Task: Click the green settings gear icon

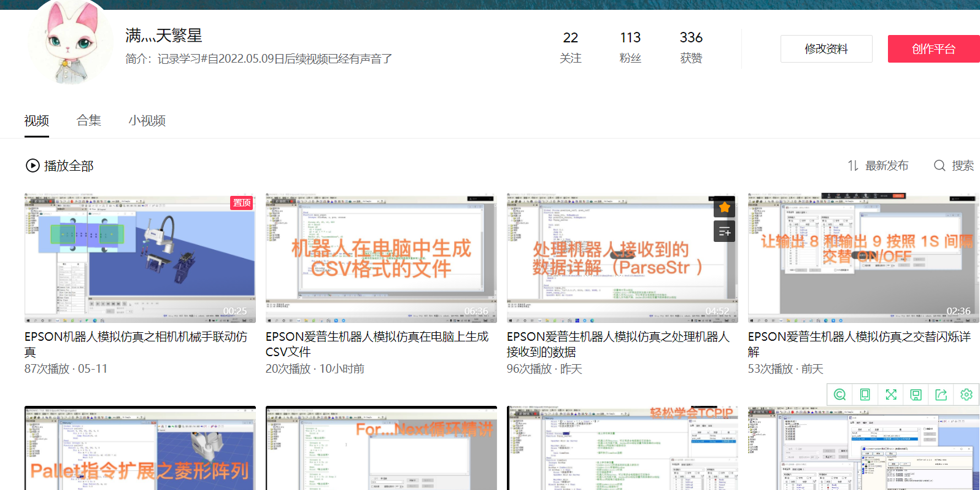Action: point(966,395)
